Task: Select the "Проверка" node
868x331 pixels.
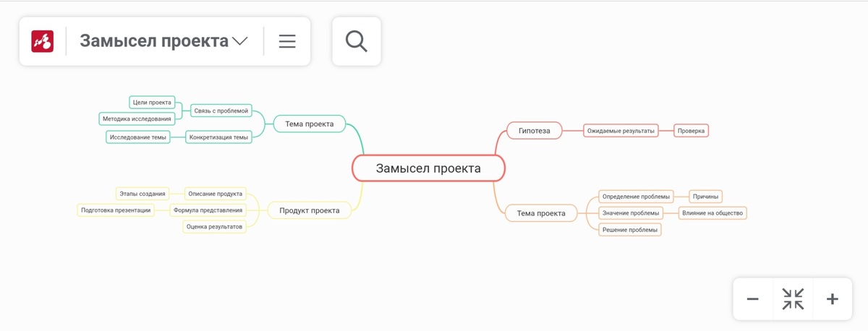Action: click(x=691, y=131)
